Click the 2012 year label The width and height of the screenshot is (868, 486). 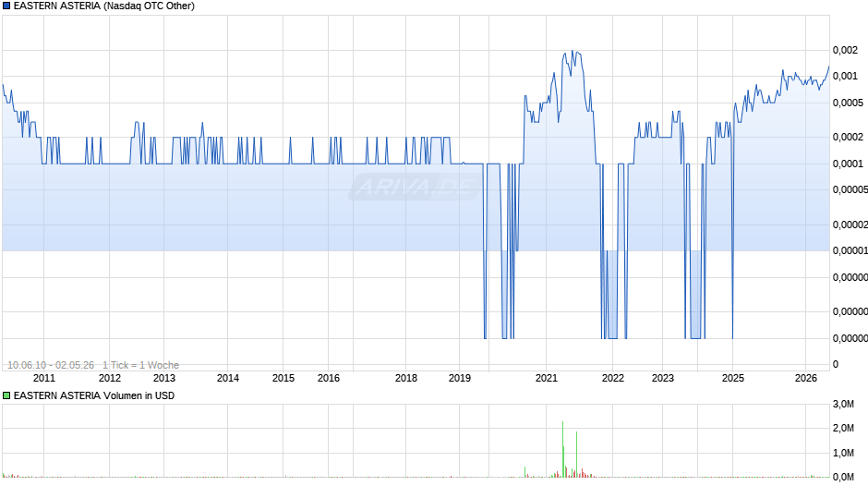coord(110,378)
